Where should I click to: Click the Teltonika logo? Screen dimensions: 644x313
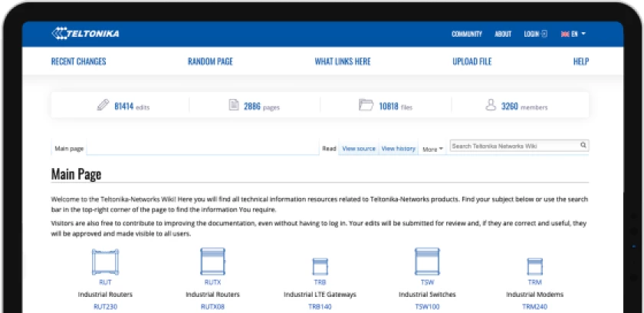click(85, 33)
